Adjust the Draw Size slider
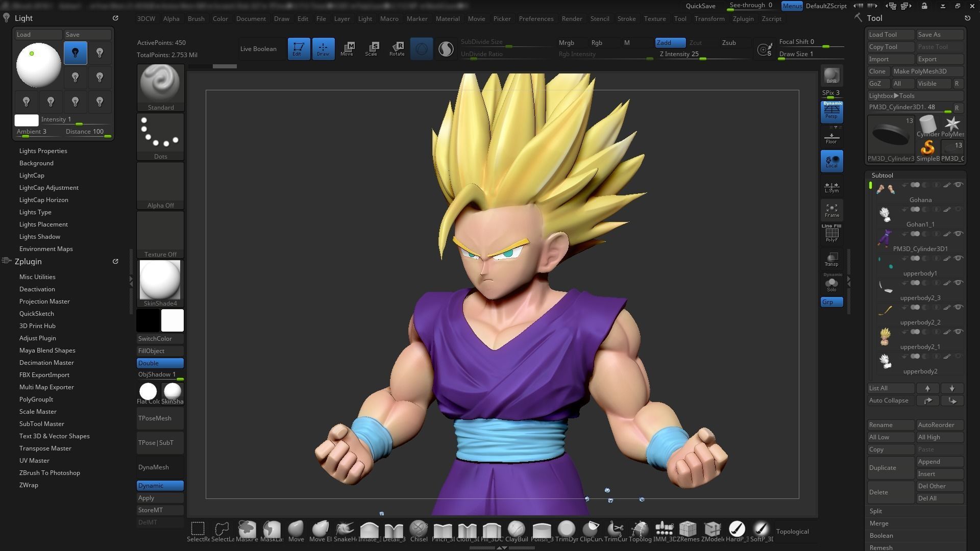 coord(811,54)
